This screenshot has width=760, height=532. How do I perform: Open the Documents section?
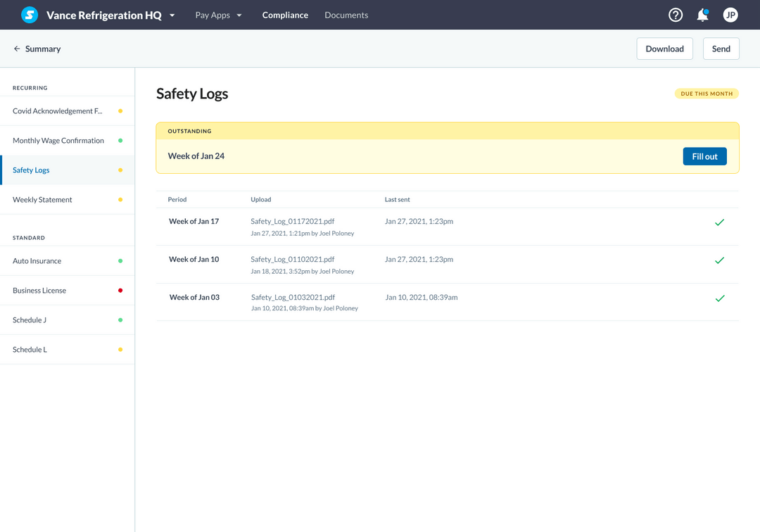coord(346,14)
